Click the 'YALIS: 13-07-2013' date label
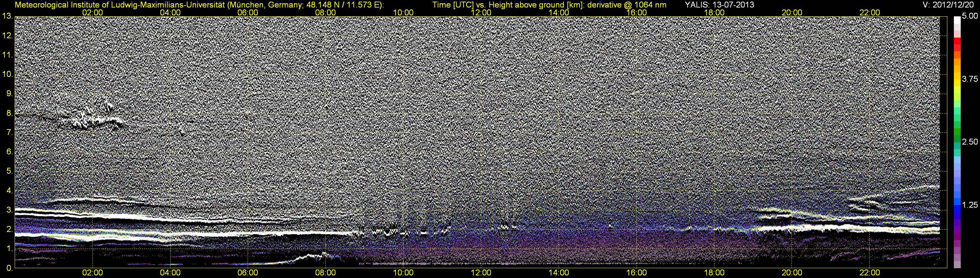Viewport: 980px width, 278px height. [x=719, y=5]
